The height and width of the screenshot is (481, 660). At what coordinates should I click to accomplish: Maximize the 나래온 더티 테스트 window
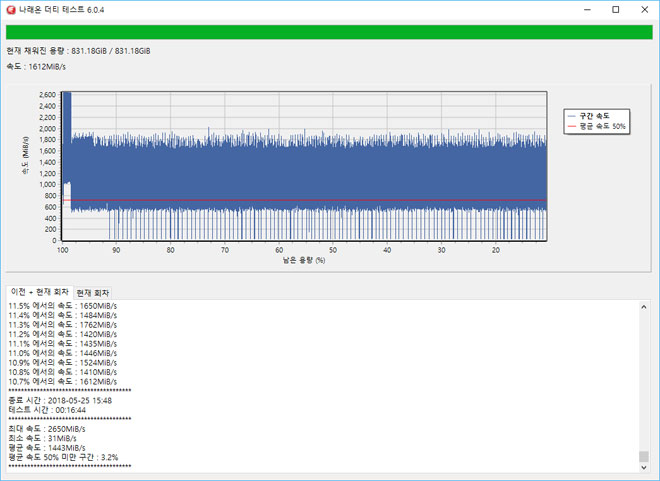pos(616,10)
